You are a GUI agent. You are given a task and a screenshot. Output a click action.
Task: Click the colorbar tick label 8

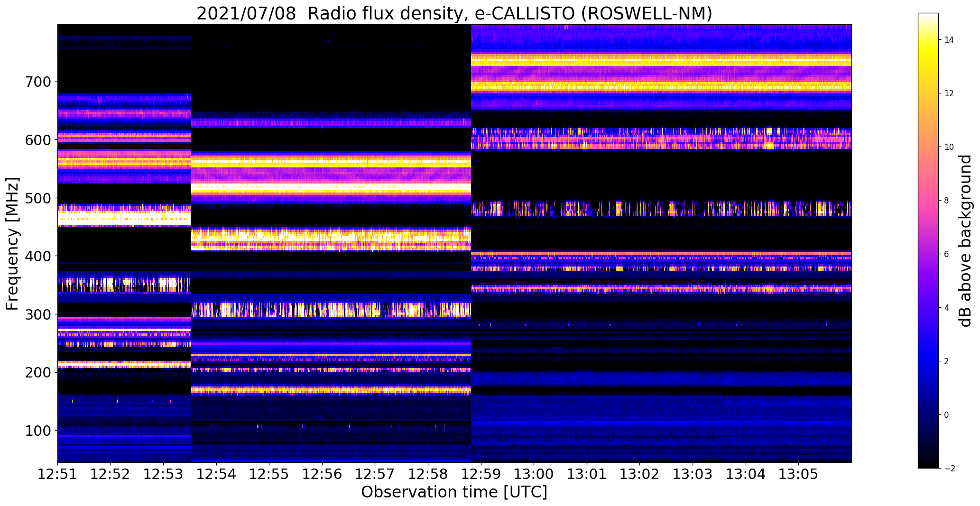click(x=947, y=201)
